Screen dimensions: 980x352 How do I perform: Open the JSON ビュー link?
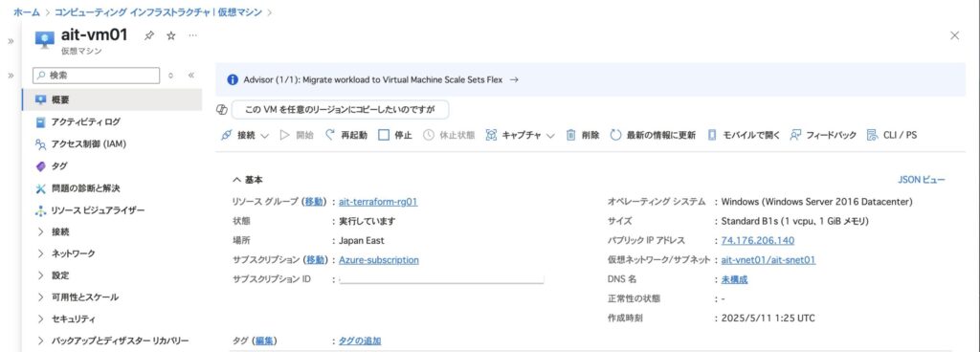[x=922, y=180]
